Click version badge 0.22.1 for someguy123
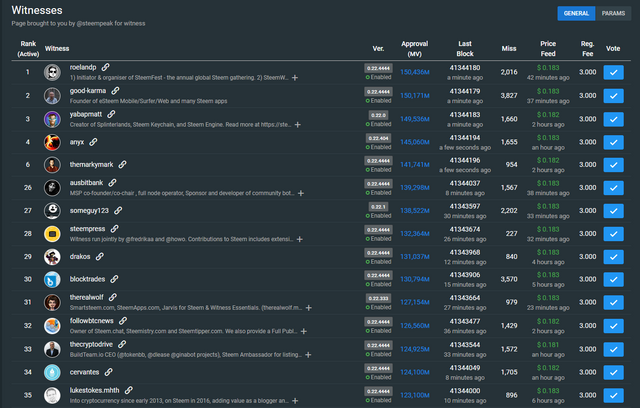The width and height of the screenshot is (640, 408). pos(378,206)
